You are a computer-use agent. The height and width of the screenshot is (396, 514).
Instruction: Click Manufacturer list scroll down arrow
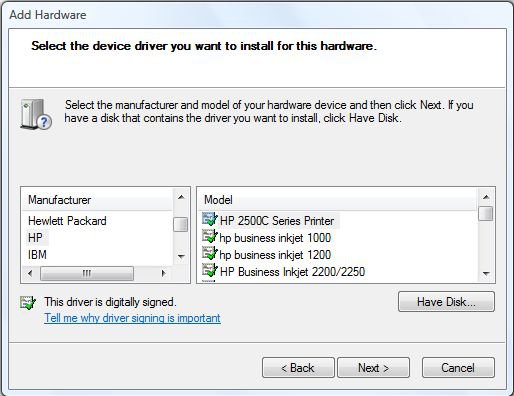(181, 257)
